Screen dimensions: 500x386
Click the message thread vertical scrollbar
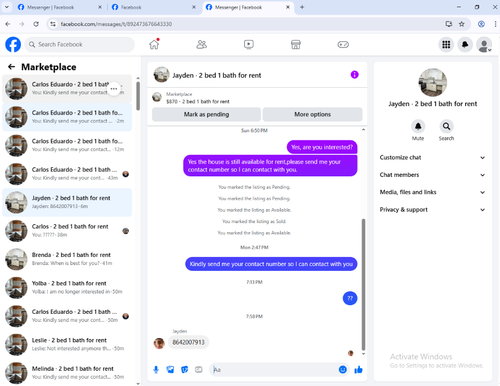click(x=363, y=284)
